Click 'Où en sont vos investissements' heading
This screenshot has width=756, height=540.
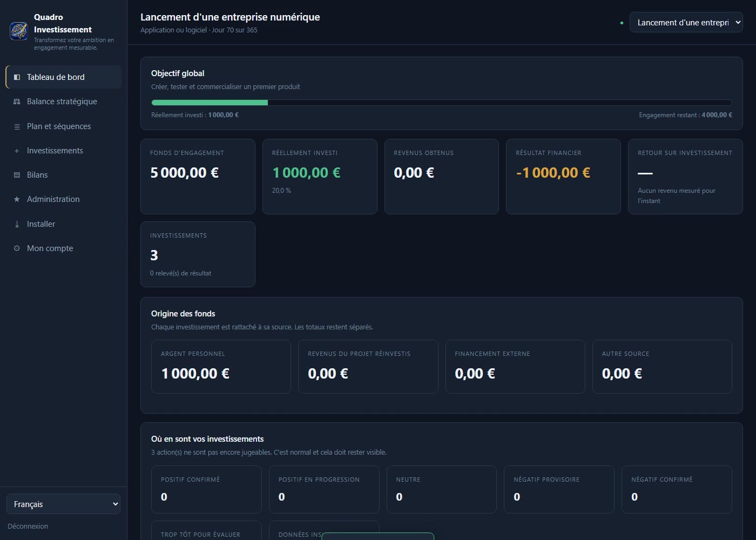tap(207, 439)
